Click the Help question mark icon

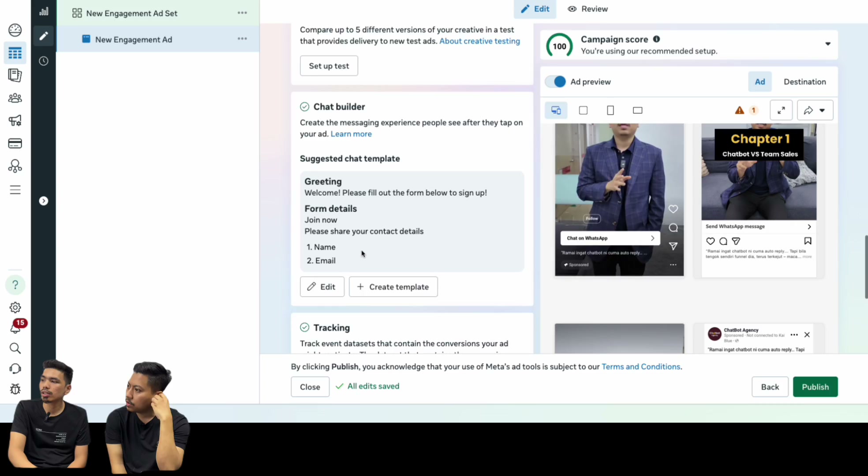click(15, 285)
